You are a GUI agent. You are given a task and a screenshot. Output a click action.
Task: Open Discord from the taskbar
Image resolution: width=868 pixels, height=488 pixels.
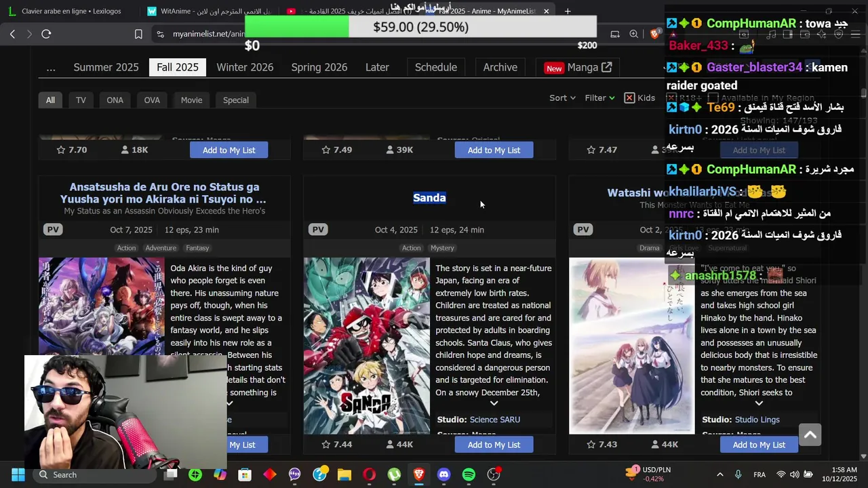pos(443,474)
